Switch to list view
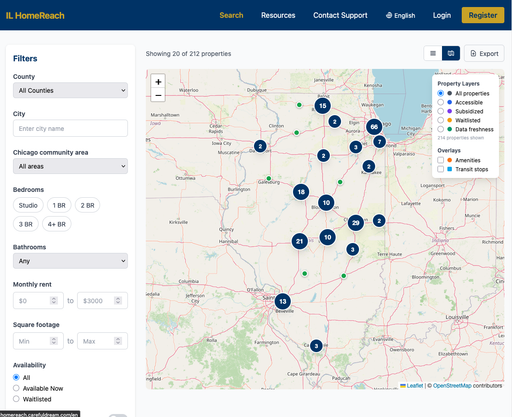 click(433, 53)
